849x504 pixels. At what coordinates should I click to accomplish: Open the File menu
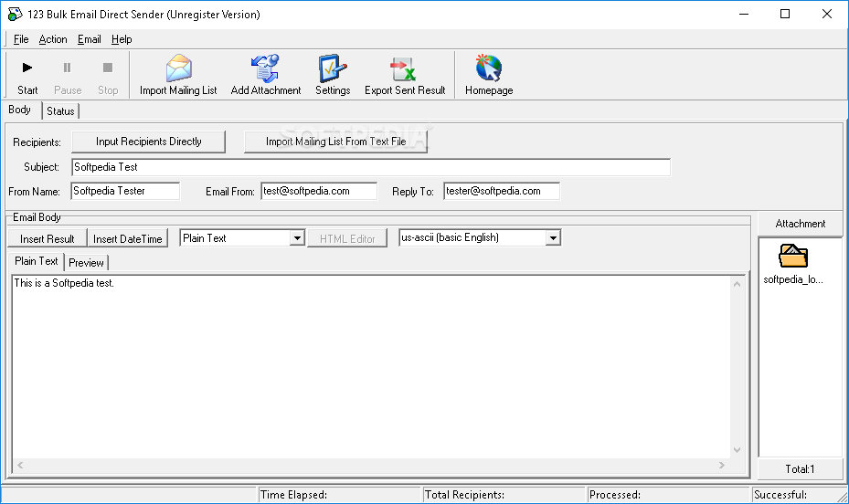click(x=21, y=39)
